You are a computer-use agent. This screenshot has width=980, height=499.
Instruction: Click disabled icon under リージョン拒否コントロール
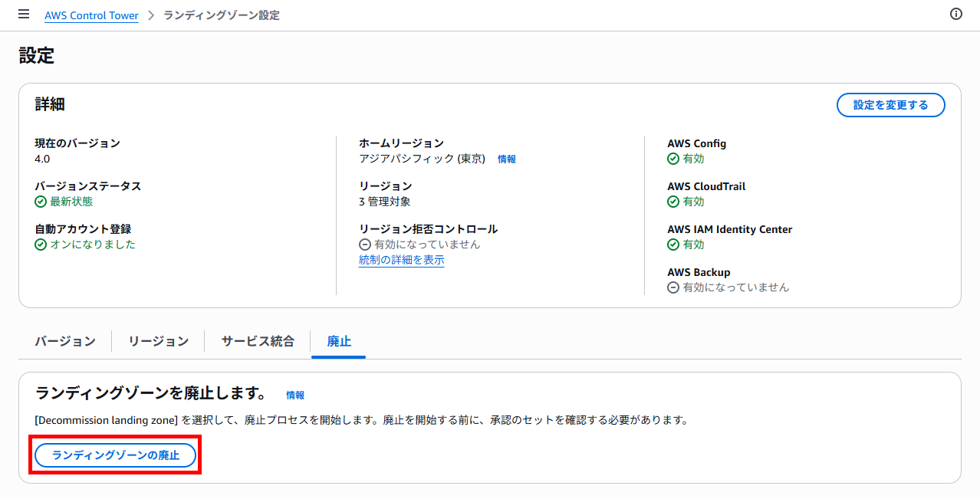(x=365, y=245)
